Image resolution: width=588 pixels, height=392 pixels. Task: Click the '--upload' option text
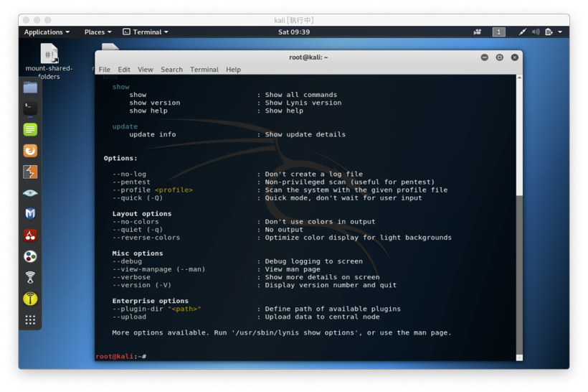[x=129, y=317]
